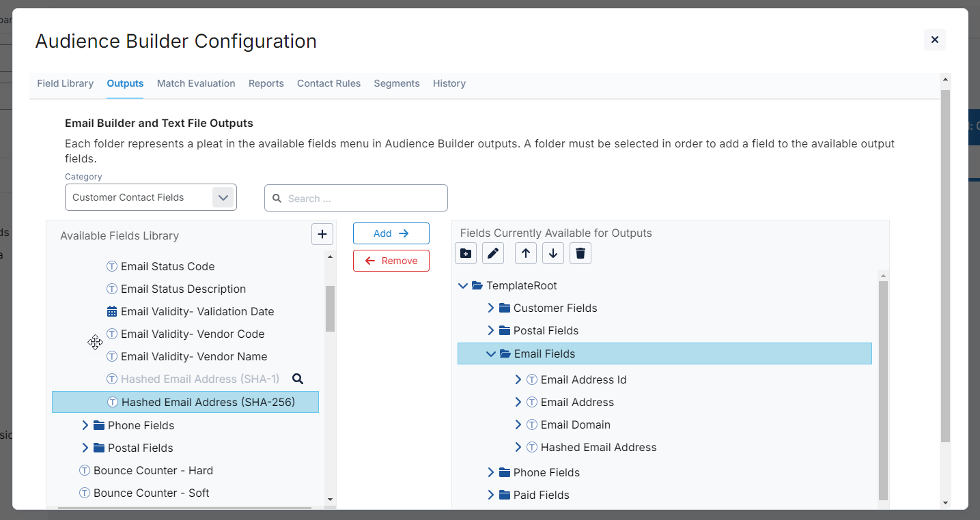Expand the Customer Fields output folder

pyautogui.click(x=490, y=308)
